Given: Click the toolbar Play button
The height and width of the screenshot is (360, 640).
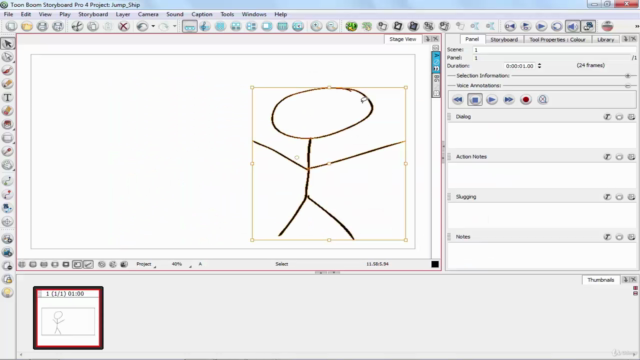Looking at the screenshot, I should pyautogui.click(x=541, y=27).
